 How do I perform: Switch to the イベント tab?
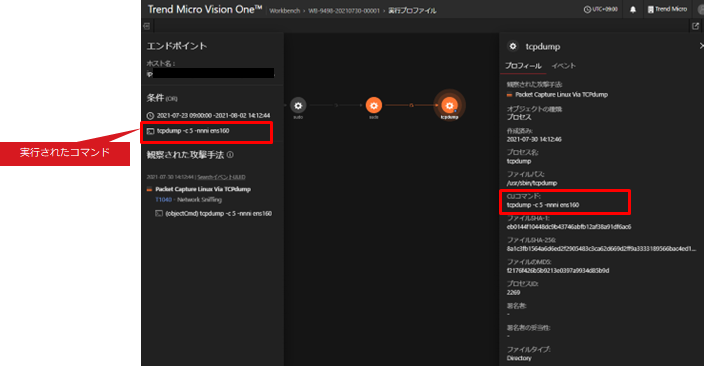pos(563,66)
